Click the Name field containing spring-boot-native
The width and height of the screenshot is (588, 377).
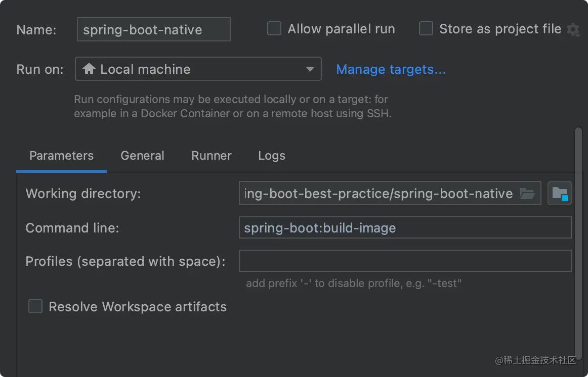click(x=153, y=29)
